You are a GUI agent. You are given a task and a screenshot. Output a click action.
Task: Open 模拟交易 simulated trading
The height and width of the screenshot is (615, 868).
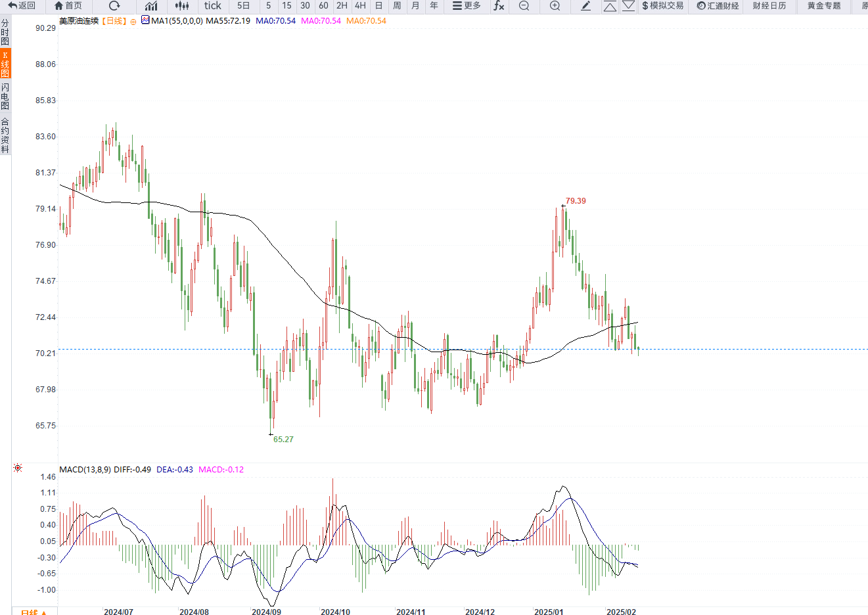click(x=663, y=6)
